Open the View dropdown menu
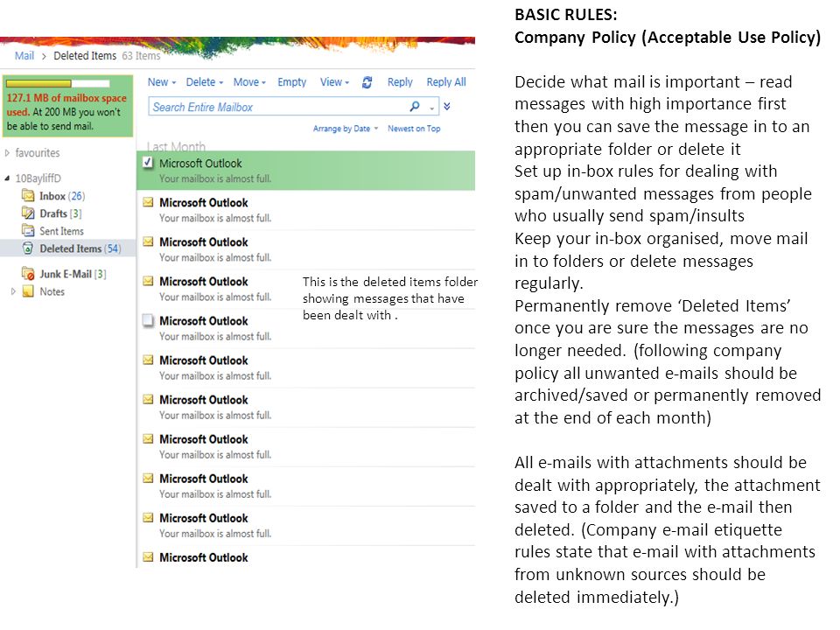840x630 pixels. pyautogui.click(x=334, y=82)
